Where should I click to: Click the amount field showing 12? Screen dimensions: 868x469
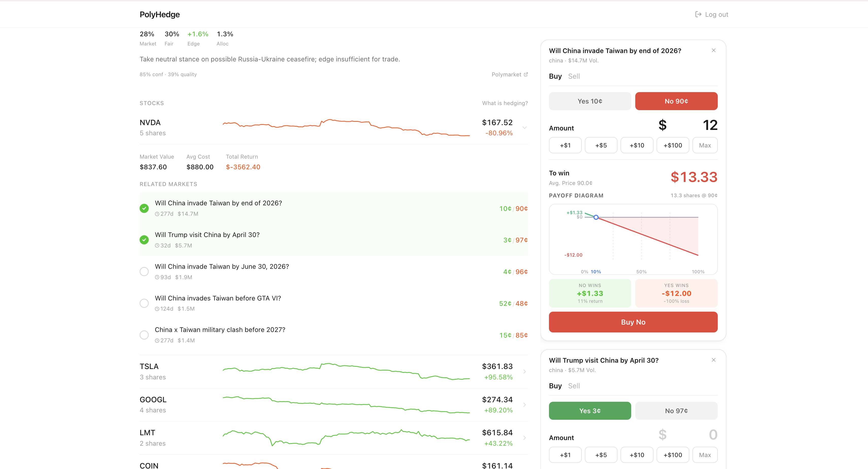click(x=710, y=125)
